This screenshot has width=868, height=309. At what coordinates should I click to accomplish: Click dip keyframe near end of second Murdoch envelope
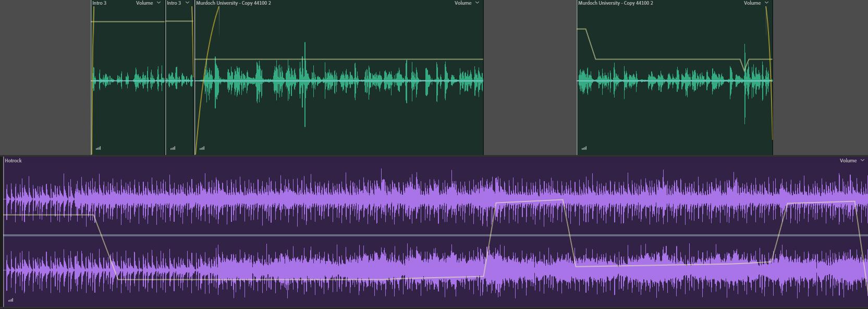[x=744, y=71]
